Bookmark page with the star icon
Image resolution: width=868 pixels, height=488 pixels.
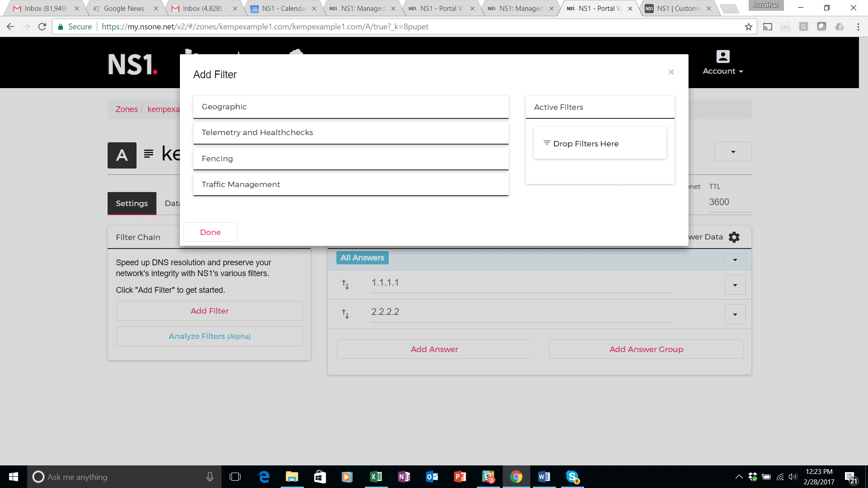coord(748,27)
